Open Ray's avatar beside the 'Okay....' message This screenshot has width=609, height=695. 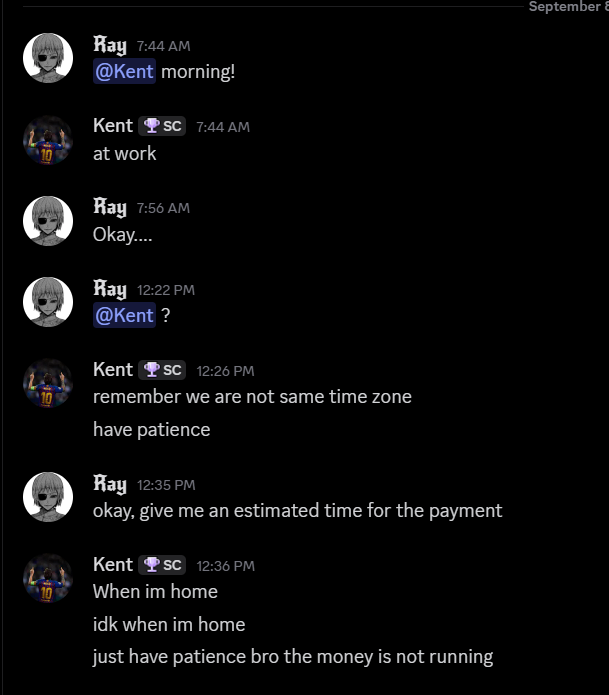pos(48,221)
